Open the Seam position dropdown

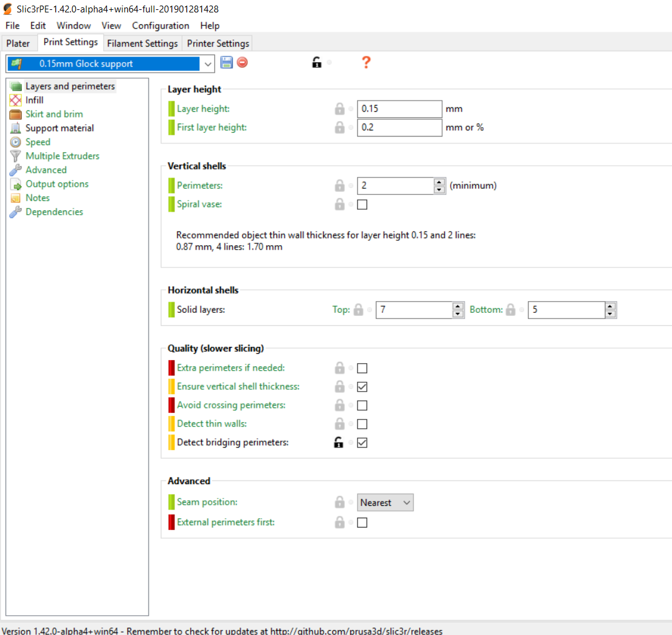pyautogui.click(x=385, y=503)
